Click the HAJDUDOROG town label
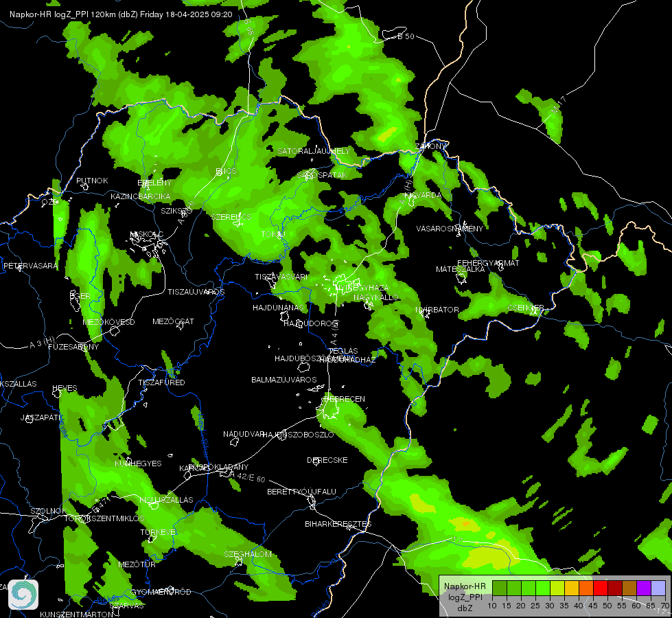This screenshot has height=618, width=672. click(x=311, y=323)
